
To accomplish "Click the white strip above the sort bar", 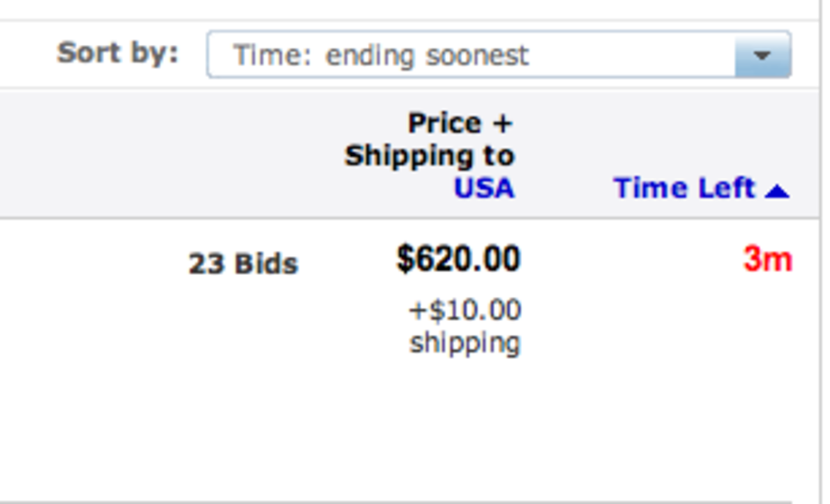I will pyautogui.click(x=409, y=10).
